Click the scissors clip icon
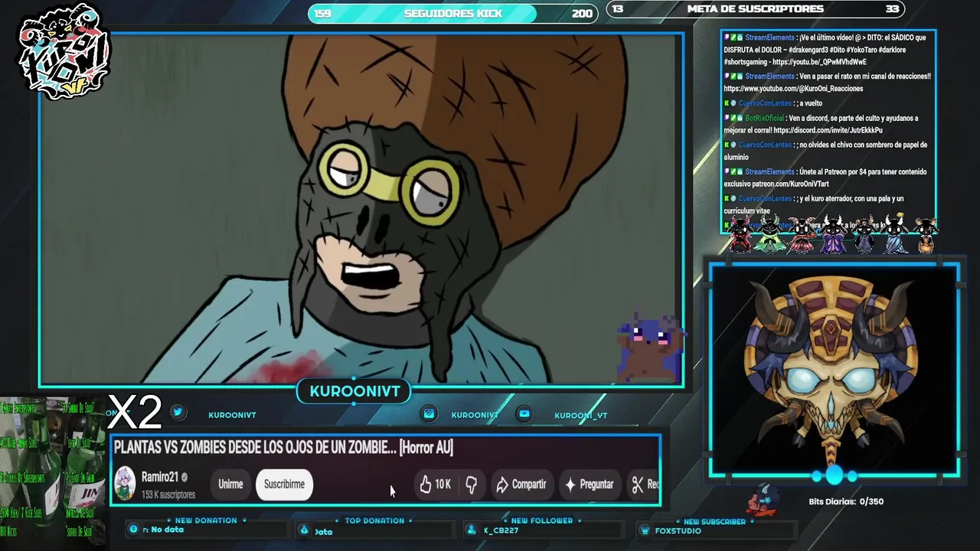Image resolution: width=980 pixels, height=551 pixels. tap(637, 484)
